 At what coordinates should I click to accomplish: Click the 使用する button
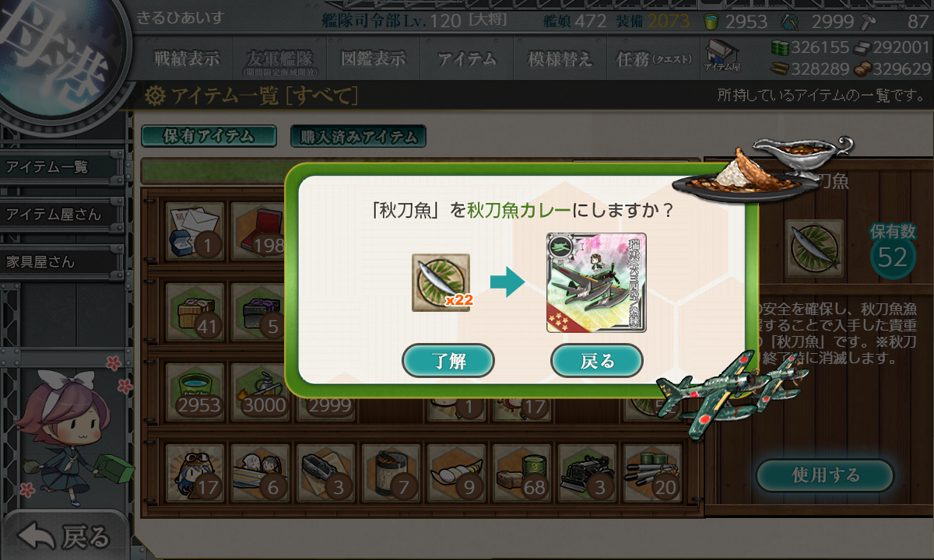825,474
